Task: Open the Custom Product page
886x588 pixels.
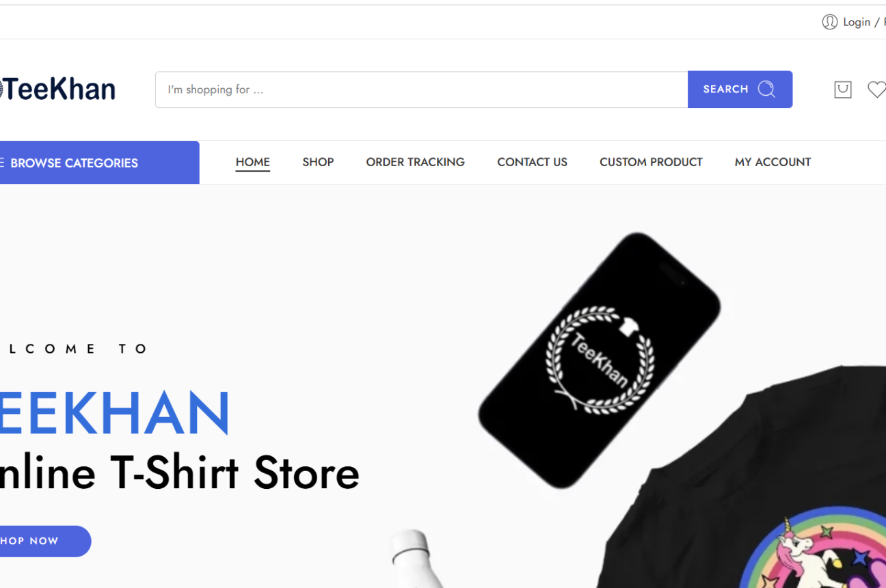Action: click(651, 162)
